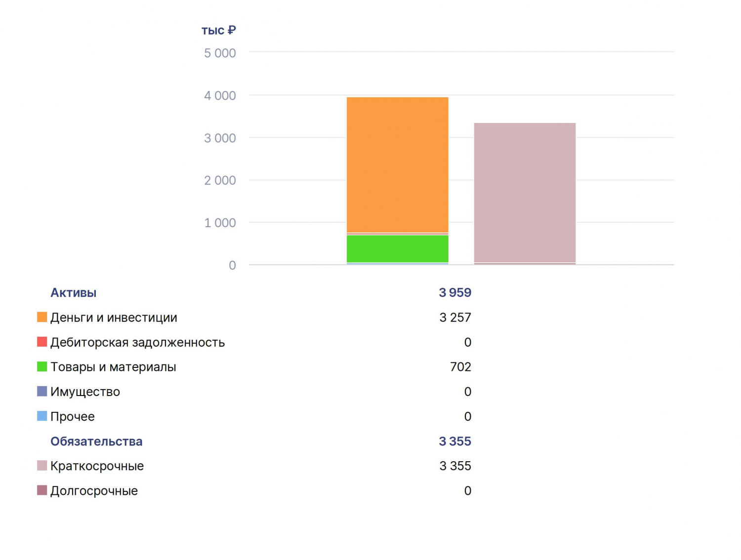The height and width of the screenshot is (560, 741).
Task: Click the 'Краткосрочные' legend color square
Action: [42, 465]
